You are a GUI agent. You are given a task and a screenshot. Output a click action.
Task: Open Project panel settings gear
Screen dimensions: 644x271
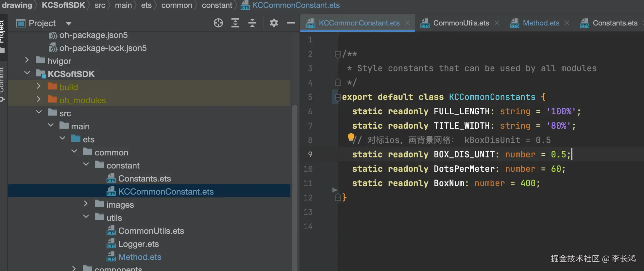274,23
